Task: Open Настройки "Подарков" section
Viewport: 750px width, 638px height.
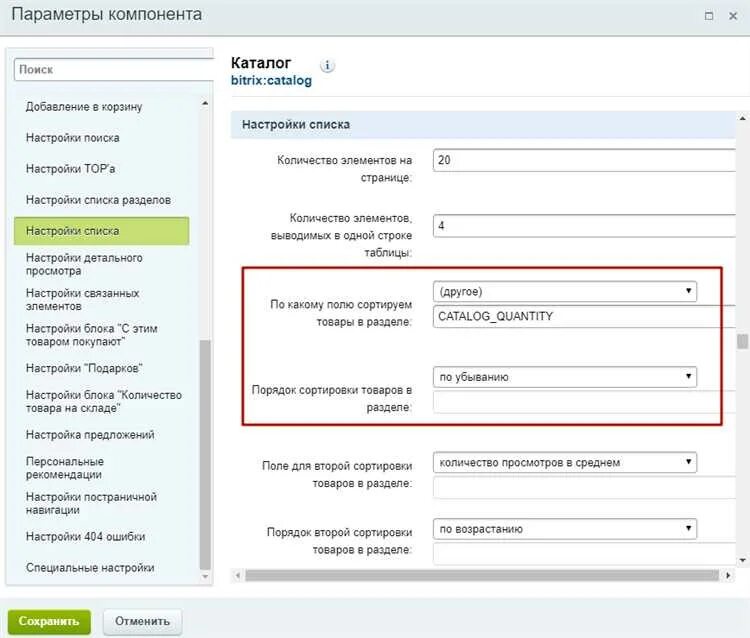Action: [84, 368]
